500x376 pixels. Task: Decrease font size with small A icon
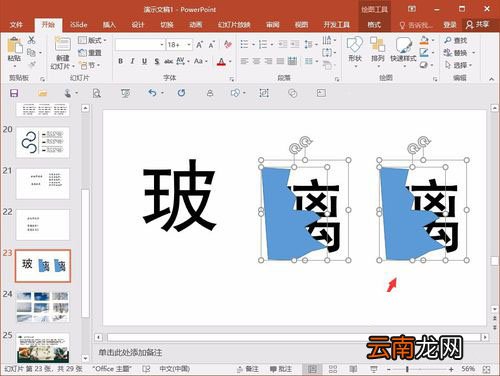212,44
